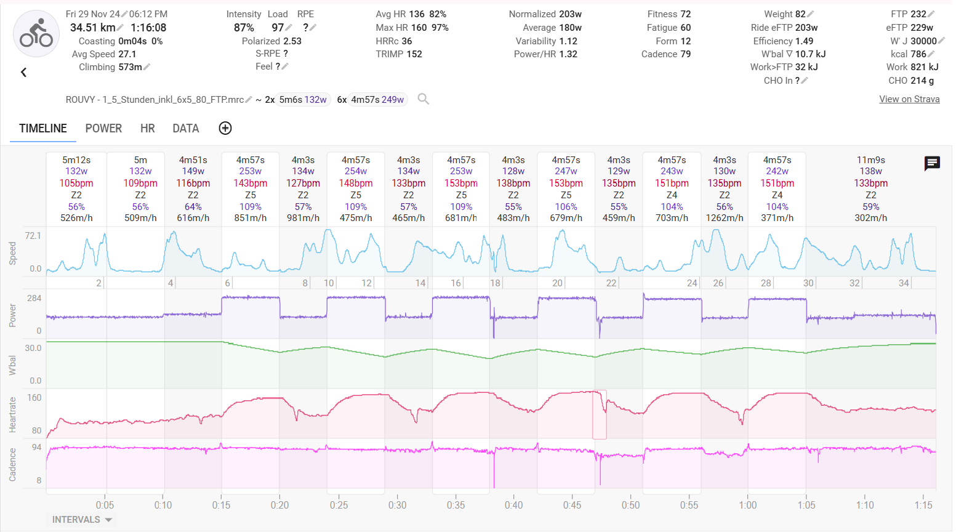The image size is (980, 532).
Task: Go back using the left chevron arrow
Action: click(x=23, y=73)
